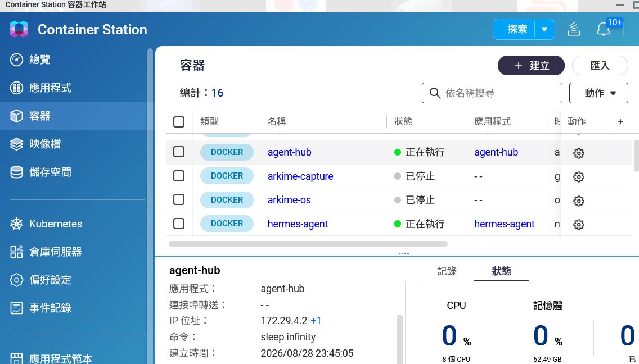Click the 建立 create button
The height and width of the screenshot is (364, 639).
pyautogui.click(x=531, y=66)
